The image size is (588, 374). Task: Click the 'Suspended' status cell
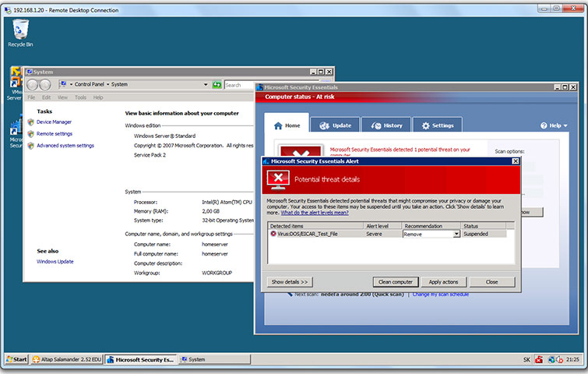[476, 234]
